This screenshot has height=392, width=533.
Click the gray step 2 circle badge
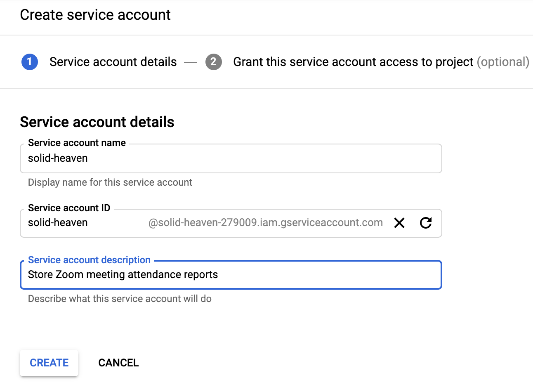pos(213,62)
